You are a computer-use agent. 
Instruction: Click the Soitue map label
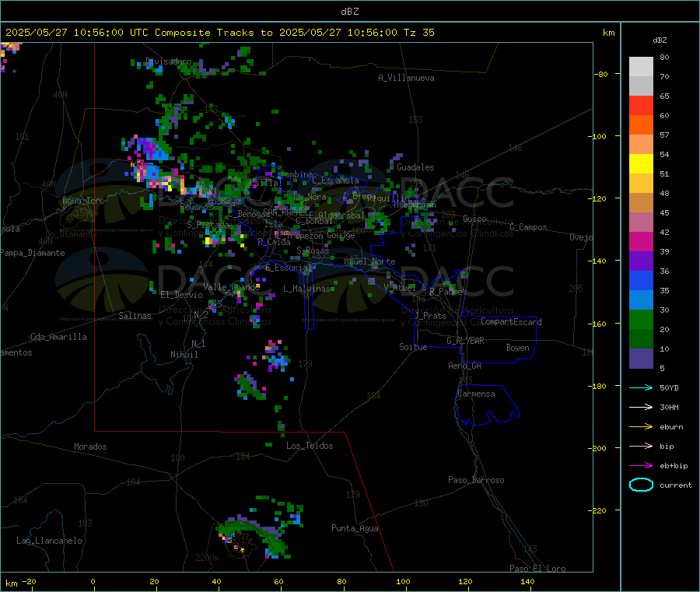tap(413, 347)
